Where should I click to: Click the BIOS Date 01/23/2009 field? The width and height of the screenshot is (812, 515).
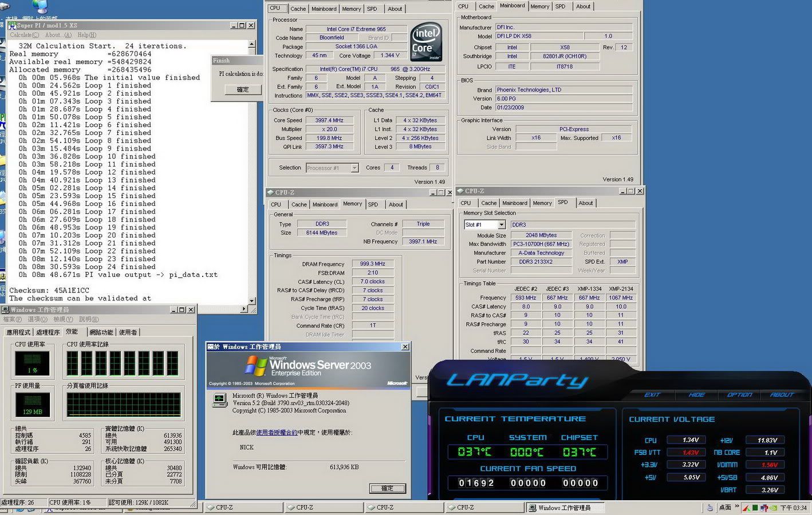point(564,107)
